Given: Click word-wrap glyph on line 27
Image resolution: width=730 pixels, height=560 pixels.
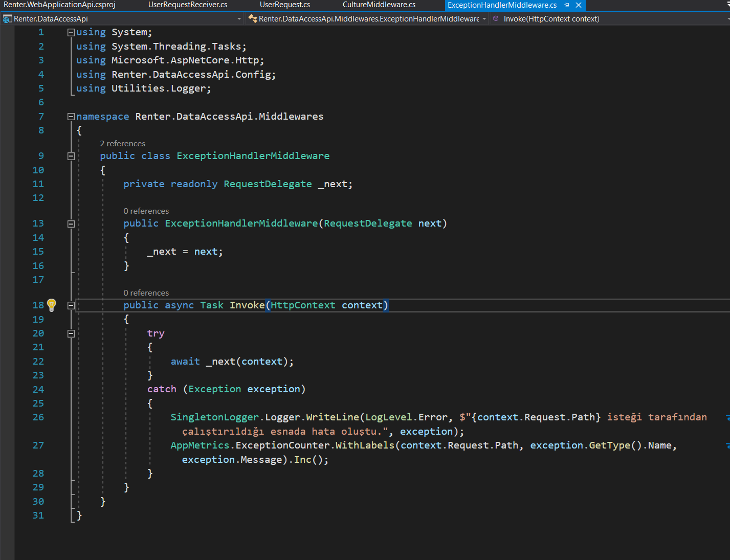Looking at the screenshot, I should (x=727, y=446).
